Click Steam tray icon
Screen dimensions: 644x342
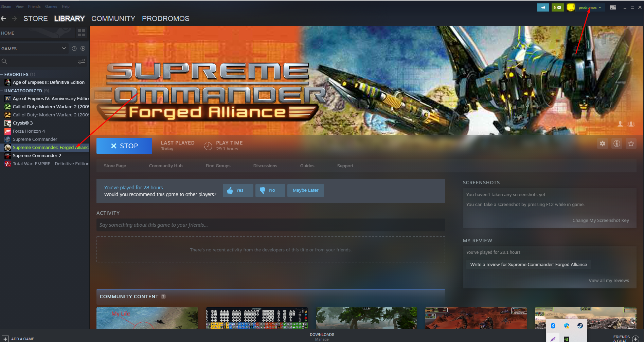pyautogui.click(x=580, y=326)
